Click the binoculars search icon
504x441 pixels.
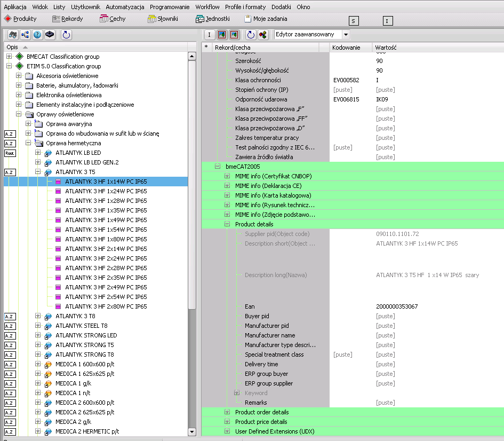click(x=13, y=34)
